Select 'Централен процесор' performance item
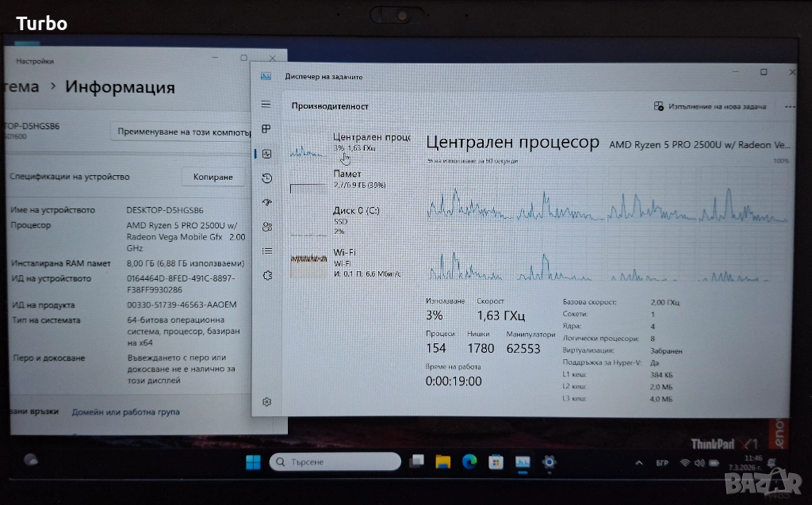812x505 pixels. point(350,143)
